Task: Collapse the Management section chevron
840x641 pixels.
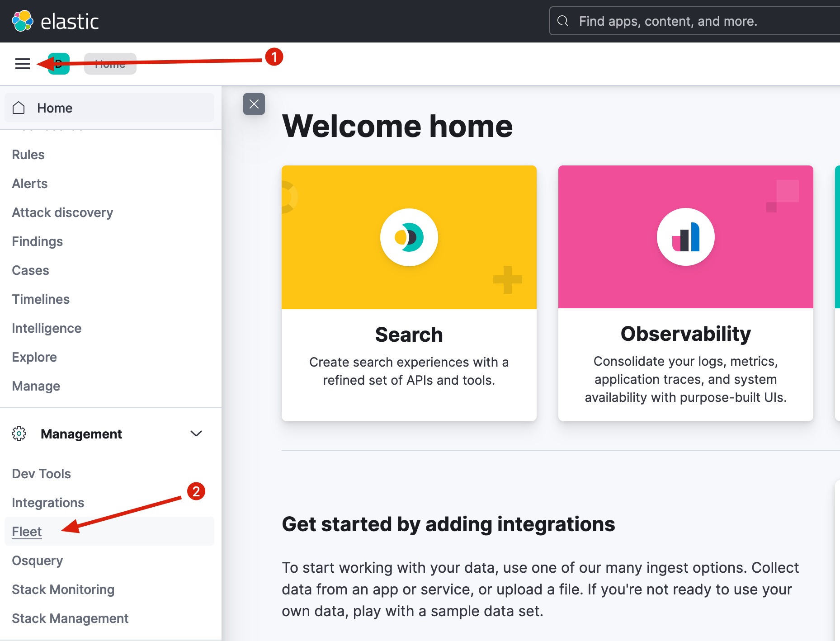Action: 196,434
